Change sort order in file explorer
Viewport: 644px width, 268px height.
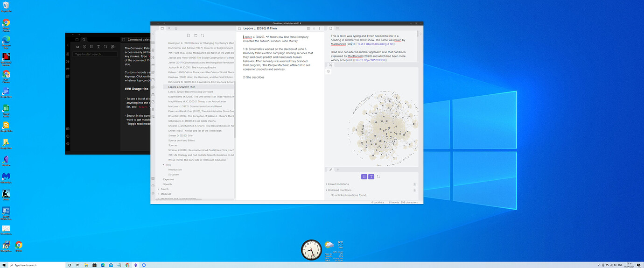(203, 35)
